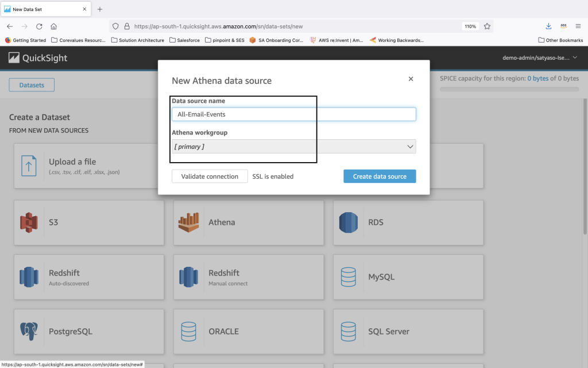588x368 pixels.
Task: Select the PostgreSQL elephant icon
Action: [x=29, y=332]
